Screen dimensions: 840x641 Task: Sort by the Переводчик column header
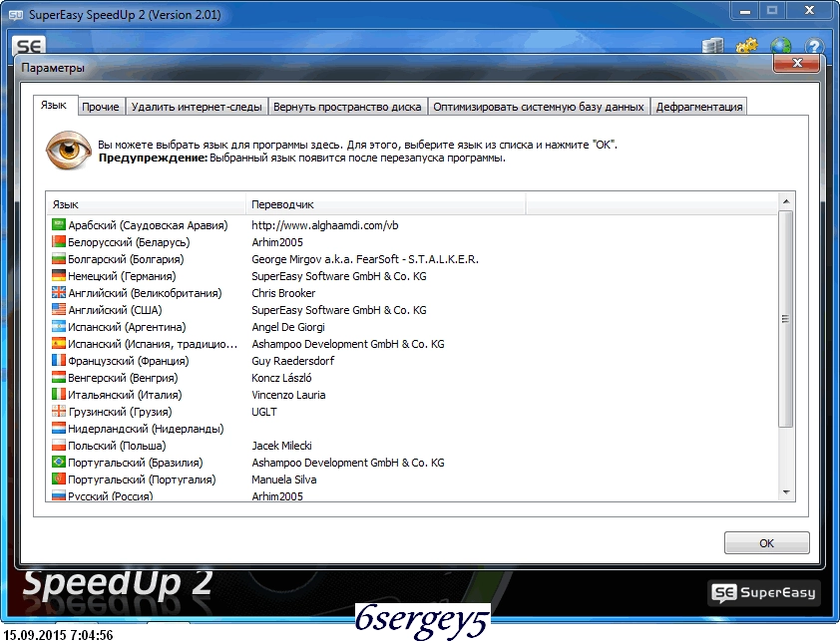386,204
